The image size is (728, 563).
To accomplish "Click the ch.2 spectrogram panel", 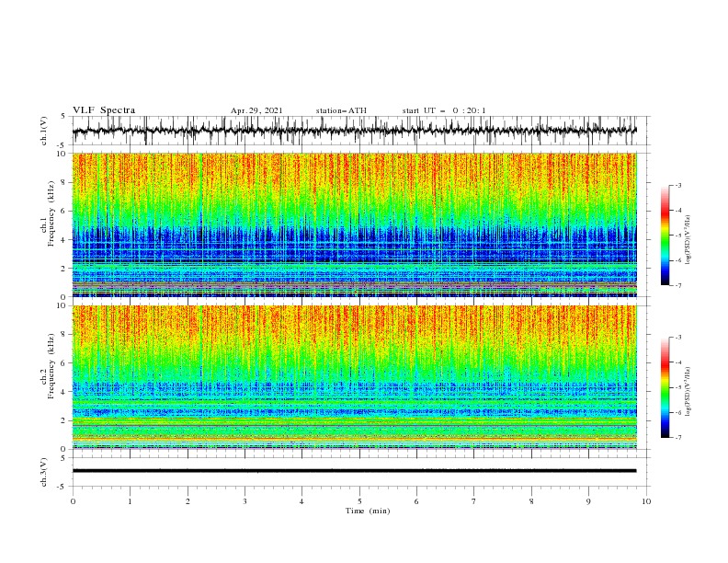I will tap(354, 377).
